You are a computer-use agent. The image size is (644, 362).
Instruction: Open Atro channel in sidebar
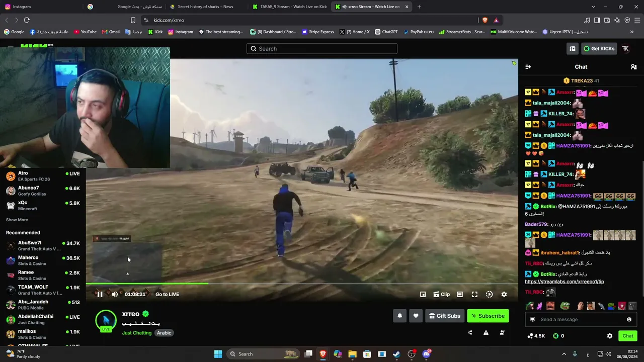(43, 176)
